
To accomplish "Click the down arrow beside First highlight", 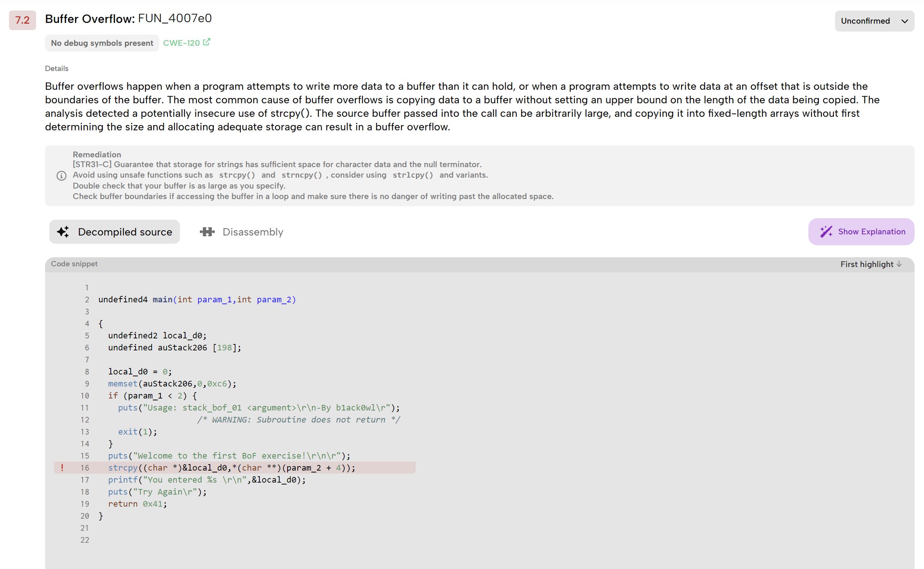I will (899, 264).
